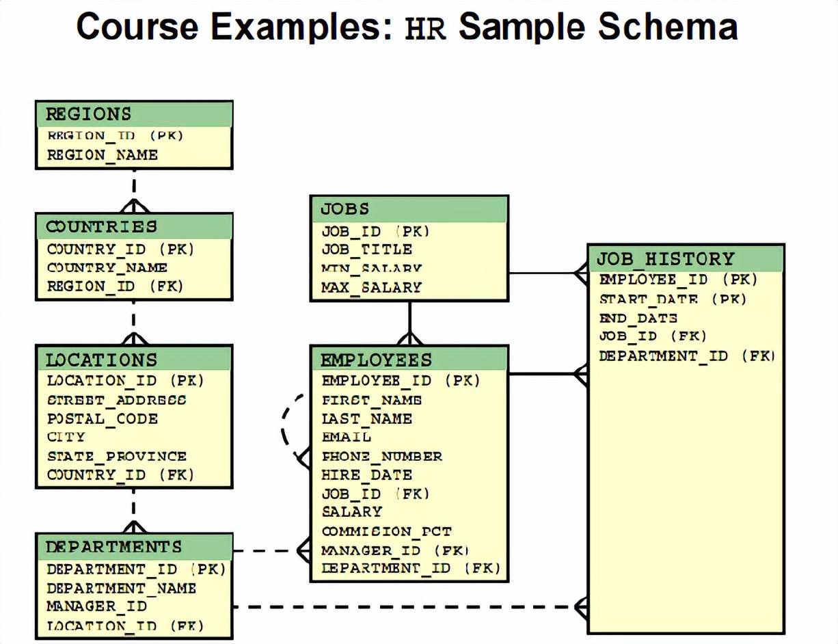
Task: Click the EMPLOYEES table header
Action: coord(375,360)
